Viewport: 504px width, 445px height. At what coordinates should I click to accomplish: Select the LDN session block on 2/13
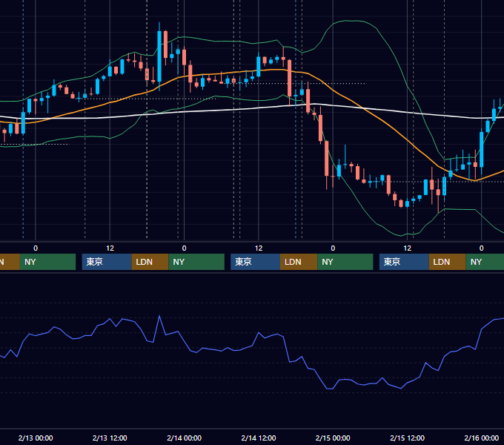click(x=150, y=262)
